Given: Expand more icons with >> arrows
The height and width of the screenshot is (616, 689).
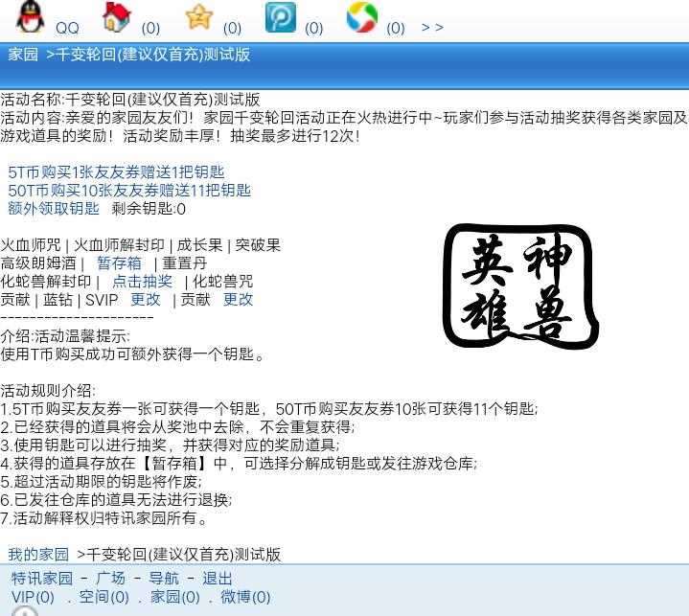Looking at the screenshot, I should (x=432, y=28).
